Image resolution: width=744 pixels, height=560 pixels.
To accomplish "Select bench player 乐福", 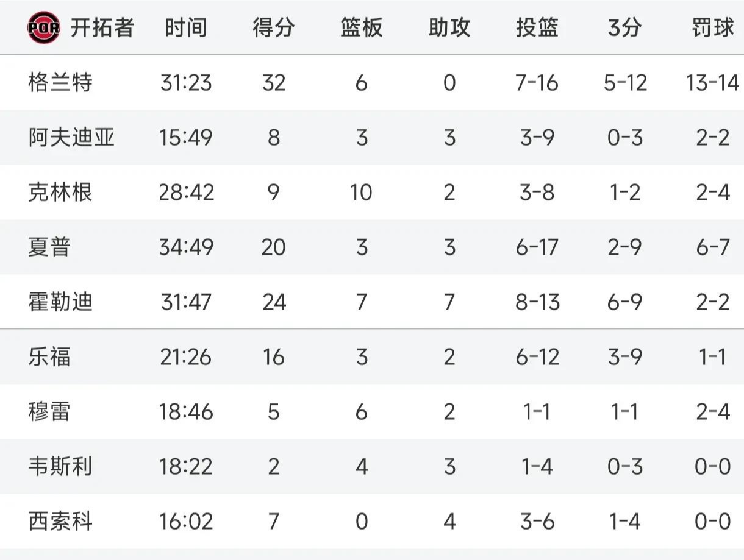I will point(49,357).
